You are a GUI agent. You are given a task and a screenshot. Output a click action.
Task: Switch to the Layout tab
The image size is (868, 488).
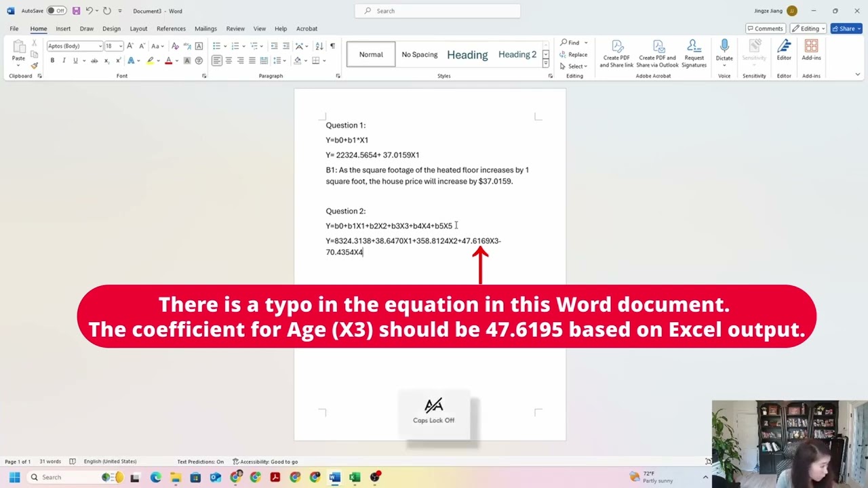tap(138, 28)
